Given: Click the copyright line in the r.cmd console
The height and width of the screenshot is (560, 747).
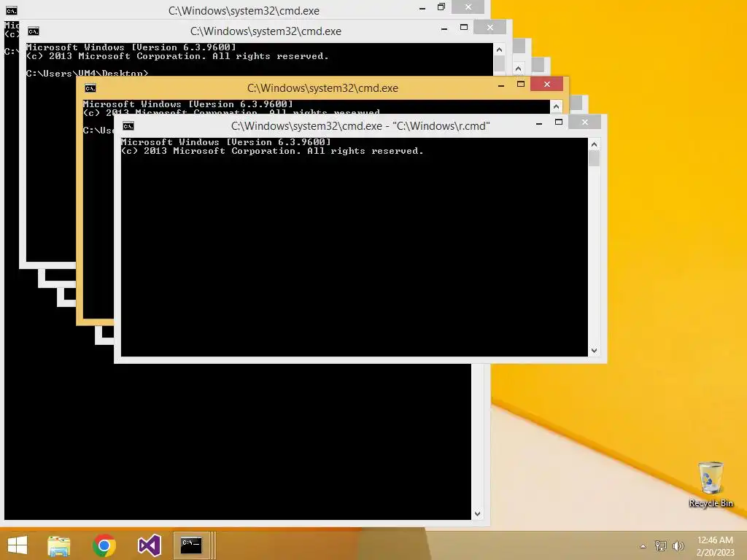Looking at the screenshot, I should (x=272, y=151).
